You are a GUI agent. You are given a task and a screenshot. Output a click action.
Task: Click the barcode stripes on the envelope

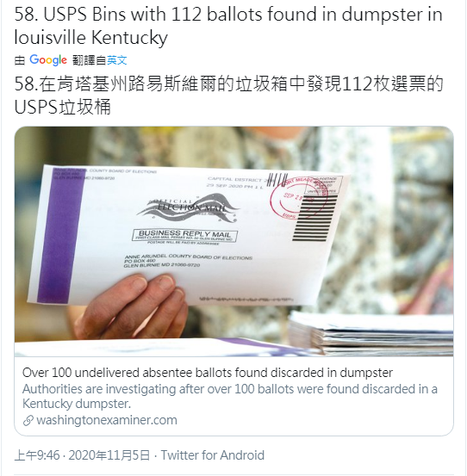(314, 218)
